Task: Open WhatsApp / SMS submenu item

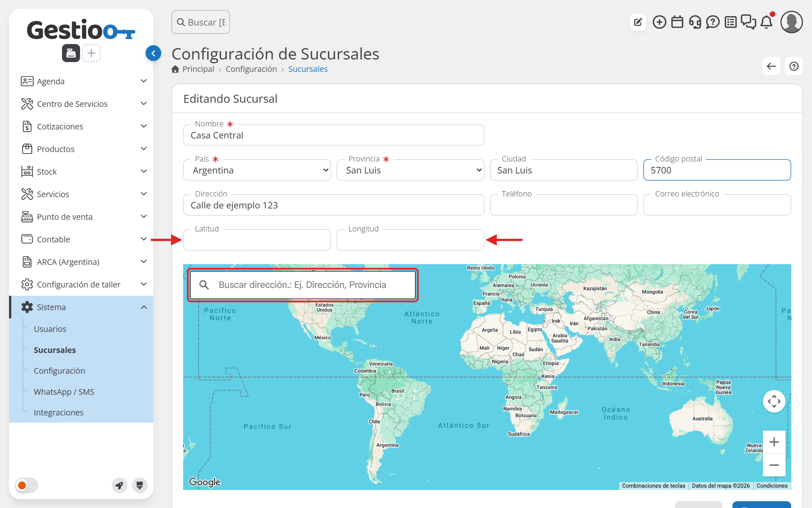Action: pyautogui.click(x=64, y=392)
